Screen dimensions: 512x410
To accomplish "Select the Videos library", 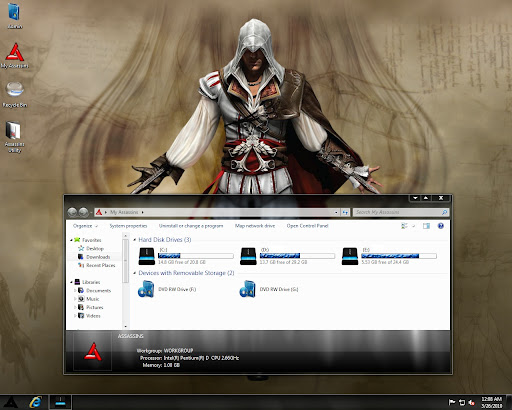I will point(93,316).
